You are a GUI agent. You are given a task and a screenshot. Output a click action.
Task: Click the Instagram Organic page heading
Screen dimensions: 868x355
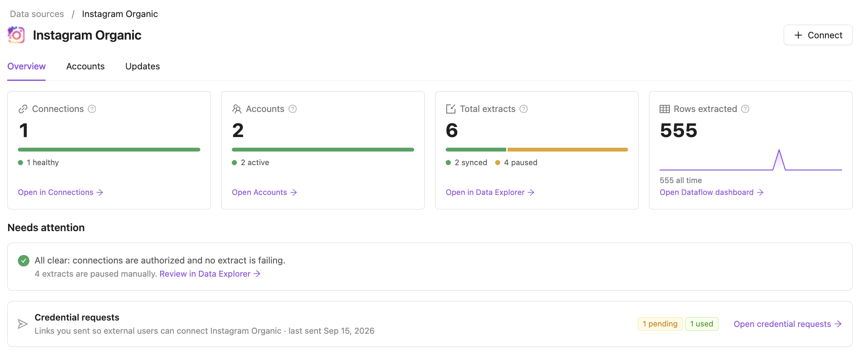pyautogui.click(x=87, y=35)
